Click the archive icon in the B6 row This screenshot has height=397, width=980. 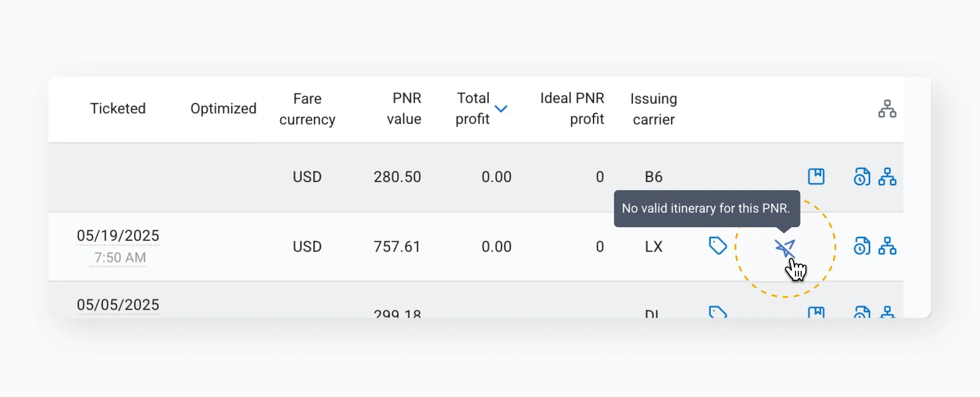coord(816,176)
